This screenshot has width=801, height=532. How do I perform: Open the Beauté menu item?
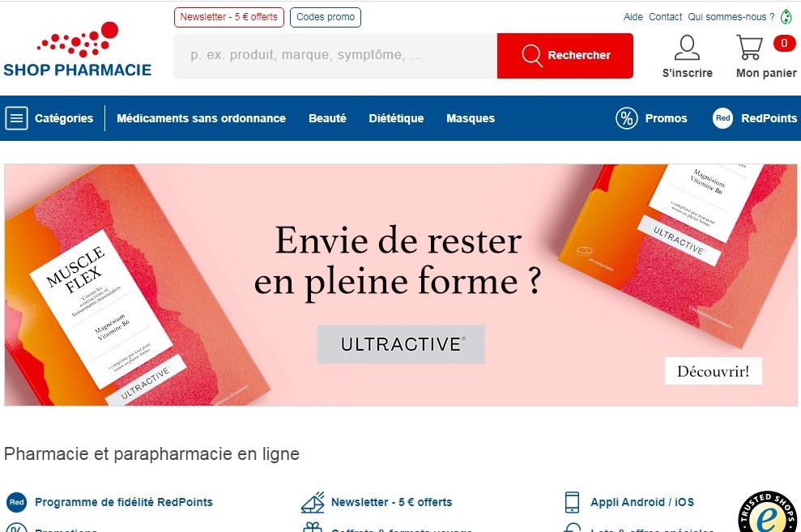327,118
